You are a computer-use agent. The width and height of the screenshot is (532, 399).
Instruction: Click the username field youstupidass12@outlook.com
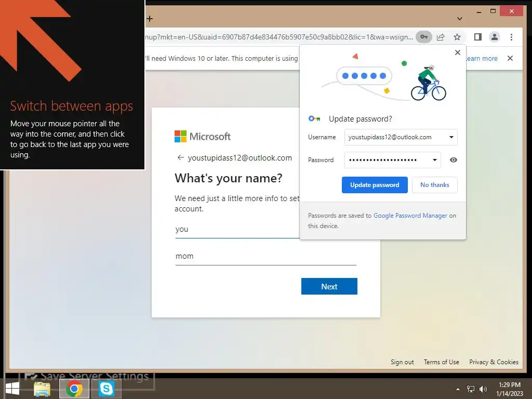click(x=401, y=137)
